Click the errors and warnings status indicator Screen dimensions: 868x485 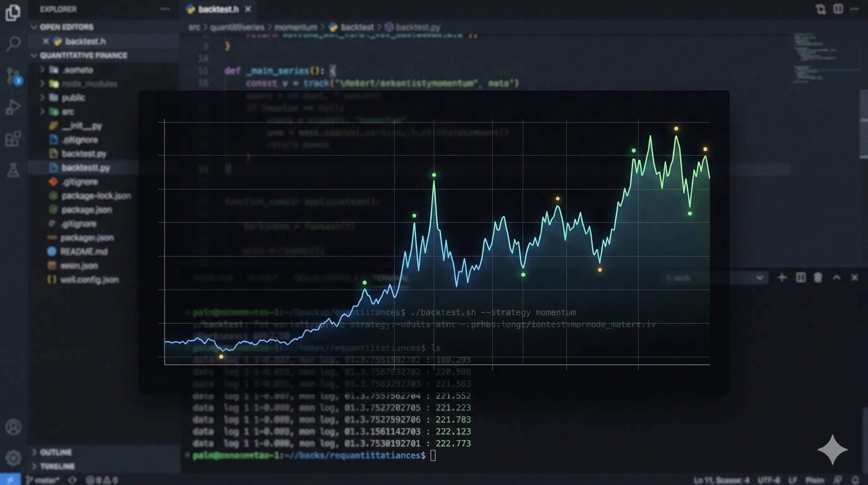103,480
